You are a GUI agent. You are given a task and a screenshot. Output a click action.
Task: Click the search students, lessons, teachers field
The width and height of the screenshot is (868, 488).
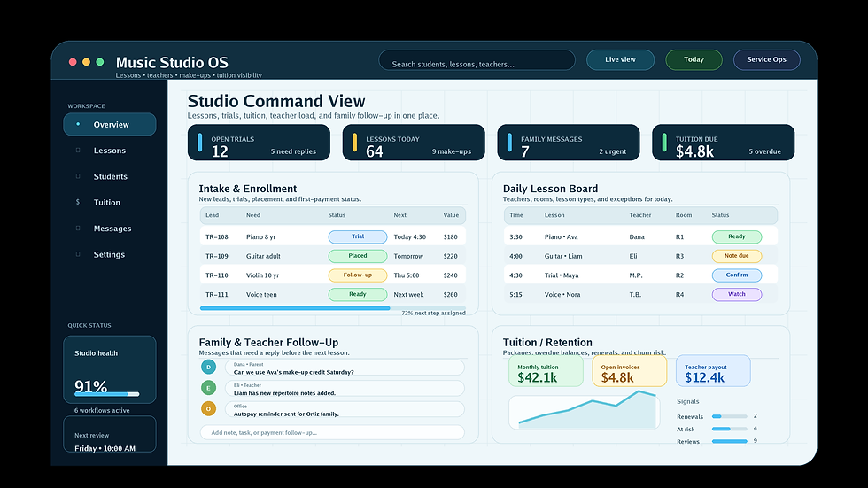(x=477, y=60)
